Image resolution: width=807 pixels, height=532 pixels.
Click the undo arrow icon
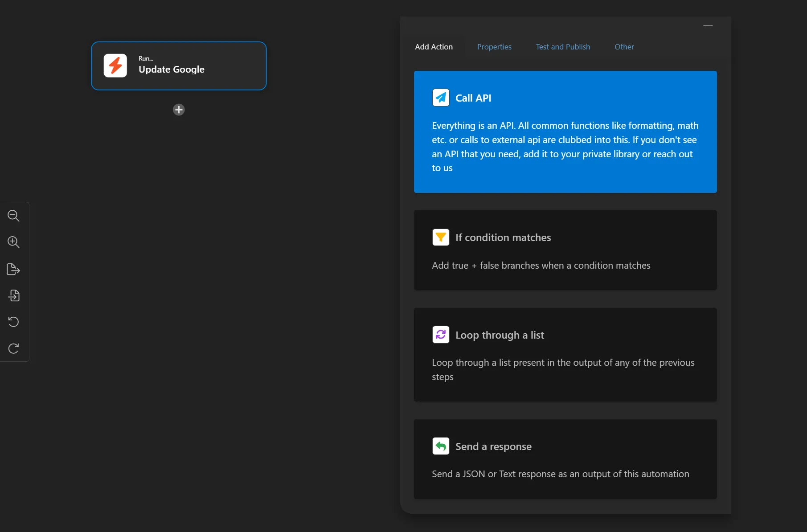coord(13,322)
